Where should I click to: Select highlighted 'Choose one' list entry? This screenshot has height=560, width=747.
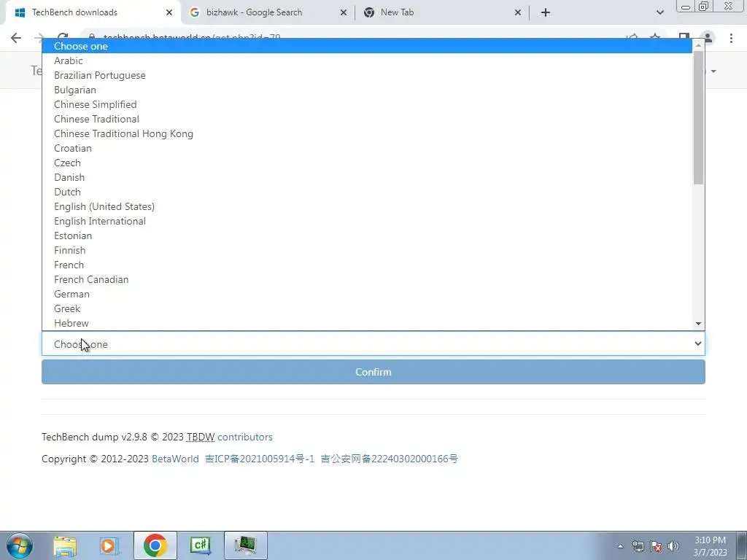[367, 46]
